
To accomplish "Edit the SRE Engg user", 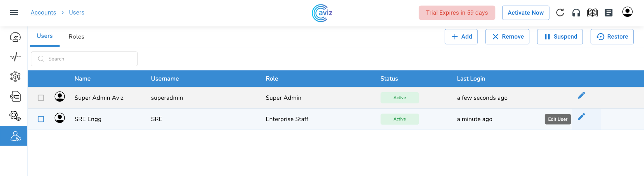I will (581, 117).
